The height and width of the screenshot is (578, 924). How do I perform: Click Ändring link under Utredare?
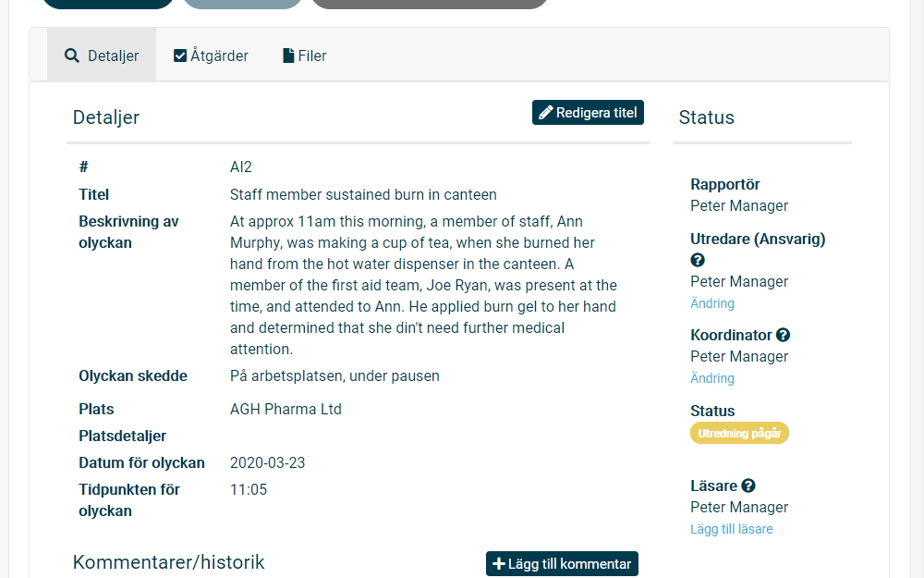tap(711, 303)
